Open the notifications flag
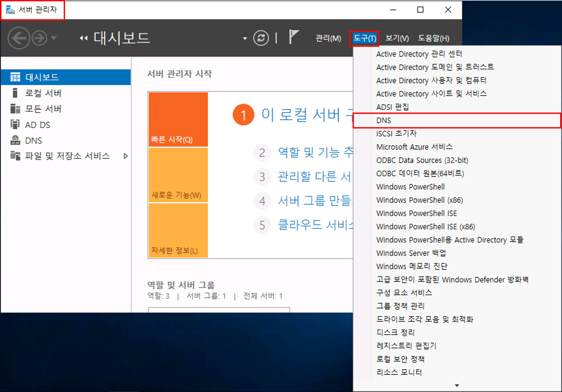This screenshot has height=392, width=562. pyautogui.click(x=293, y=37)
